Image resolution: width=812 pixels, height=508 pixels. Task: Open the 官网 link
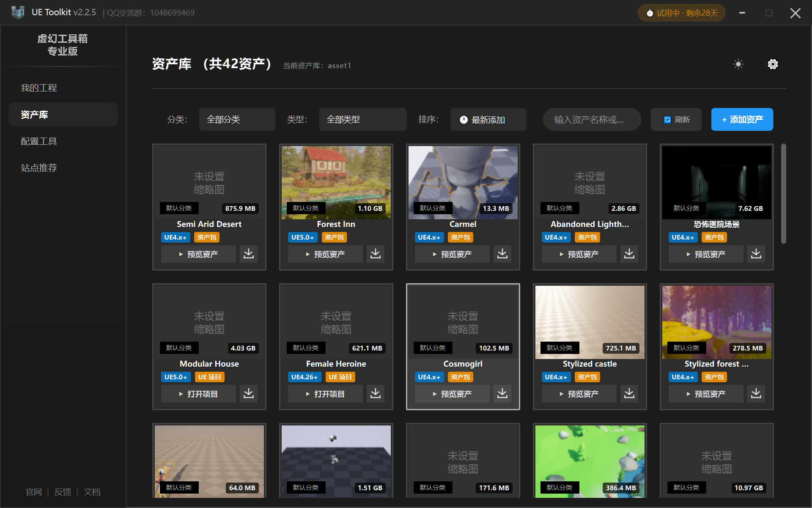click(34, 492)
